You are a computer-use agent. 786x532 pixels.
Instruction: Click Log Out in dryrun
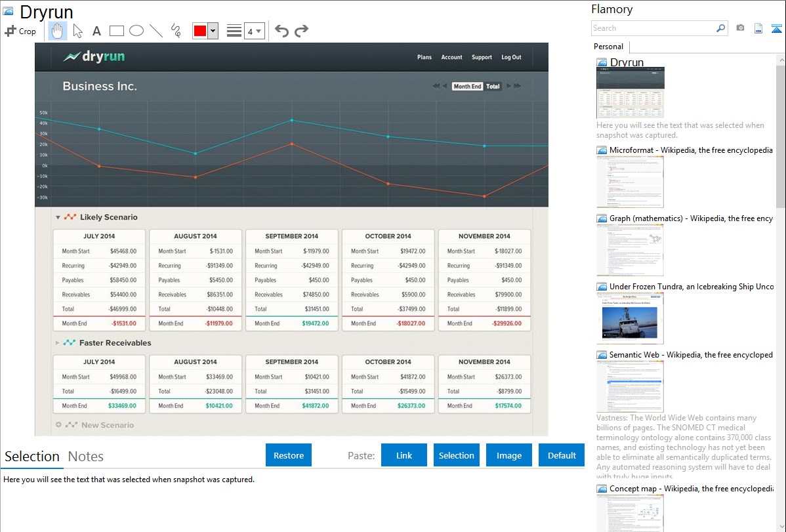tap(511, 57)
